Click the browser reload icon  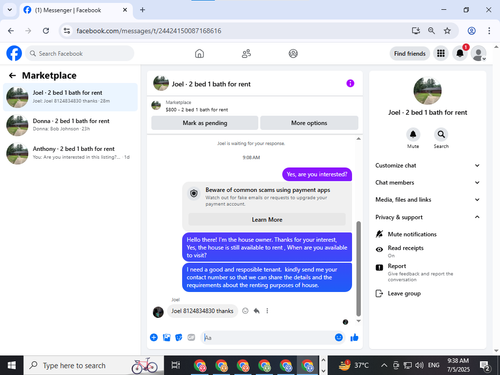[46, 31]
